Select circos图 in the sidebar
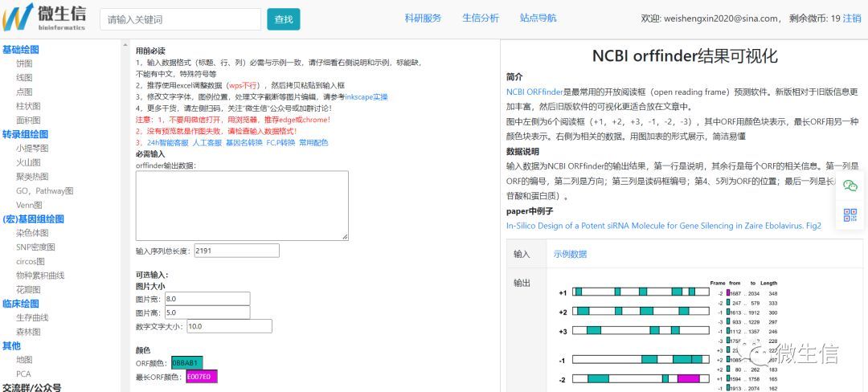Image resolution: width=868 pixels, height=392 pixels. point(31,262)
